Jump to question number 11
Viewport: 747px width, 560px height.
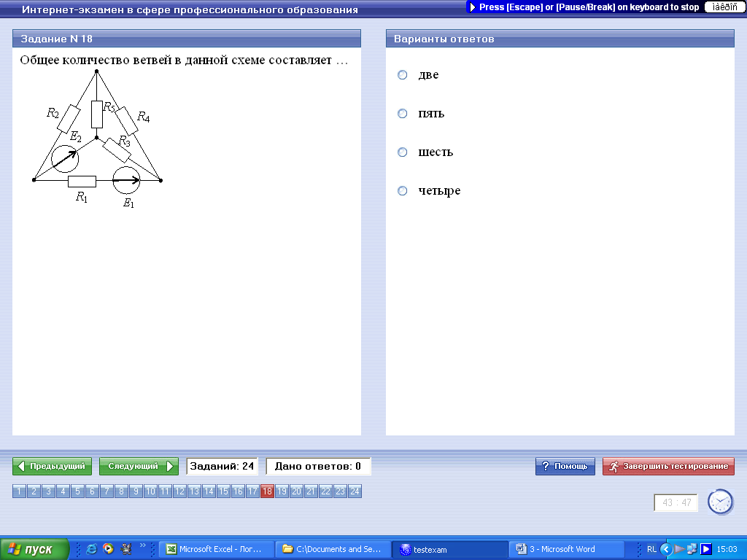tap(165, 491)
